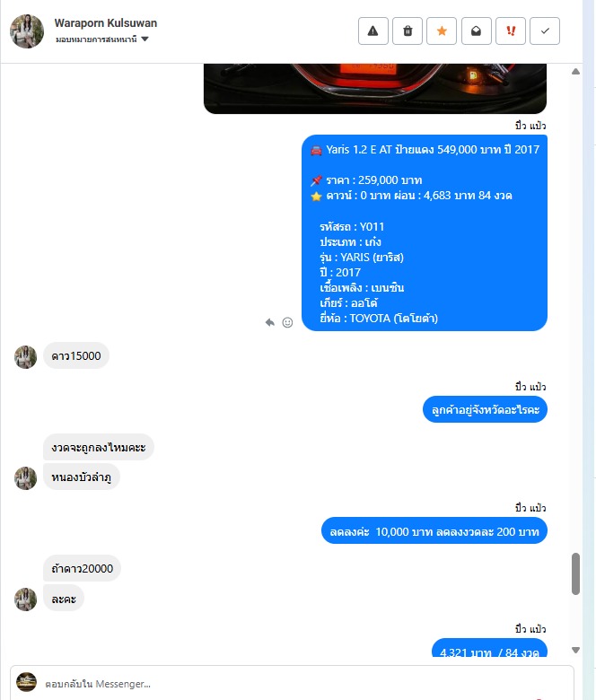This screenshot has height=700, width=596.
Task: Mark conversation done with checkmark icon
Action: pyautogui.click(x=545, y=31)
